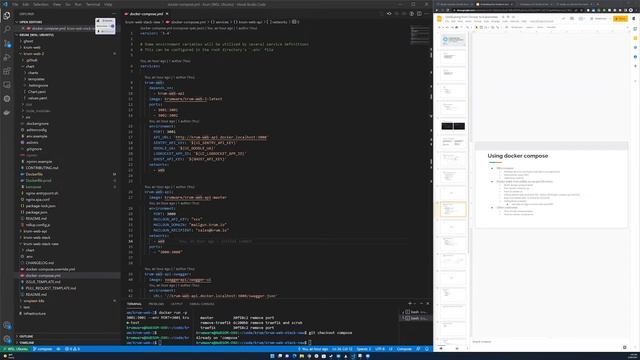Click the split editor icon in VS Code
The width and height of the screenshot is (640, 360).
[x=419, y=13]
